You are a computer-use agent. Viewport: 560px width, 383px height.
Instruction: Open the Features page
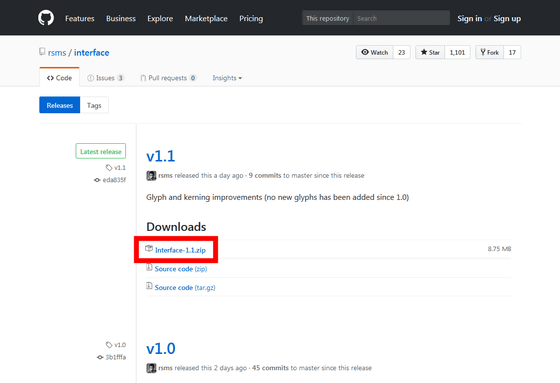[80, 19]
